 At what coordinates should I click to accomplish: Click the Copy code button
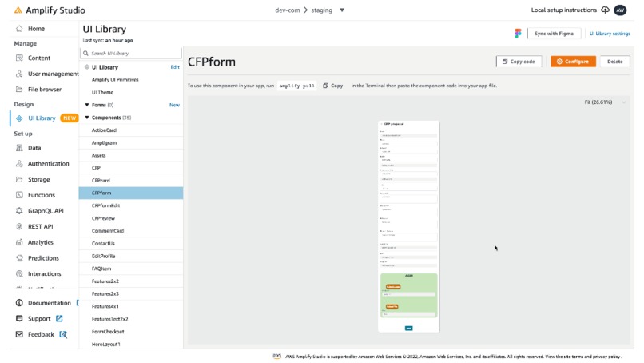pyautogui.click(x=519, y=62)
